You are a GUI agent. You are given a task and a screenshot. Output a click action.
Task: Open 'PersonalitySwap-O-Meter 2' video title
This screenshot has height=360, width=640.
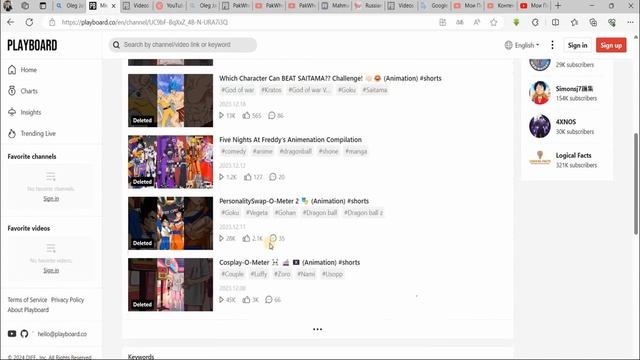click(294, 201)
